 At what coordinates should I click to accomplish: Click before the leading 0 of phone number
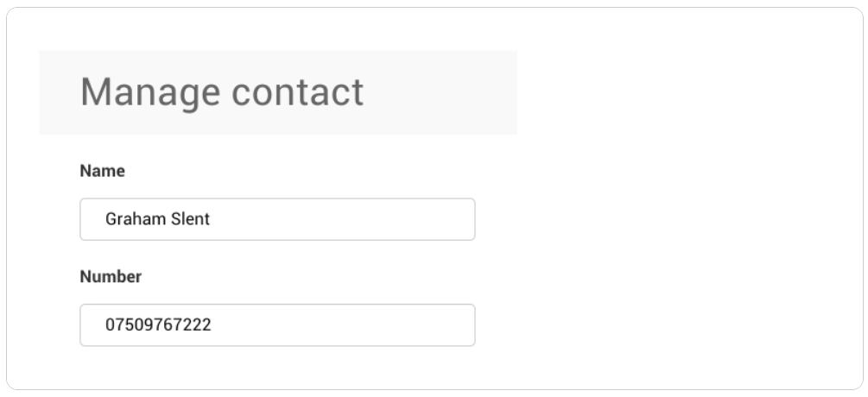105,325
